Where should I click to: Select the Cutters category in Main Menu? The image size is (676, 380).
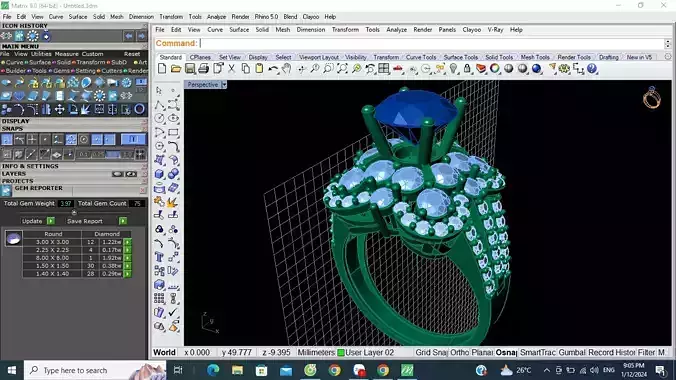(112, 71)
